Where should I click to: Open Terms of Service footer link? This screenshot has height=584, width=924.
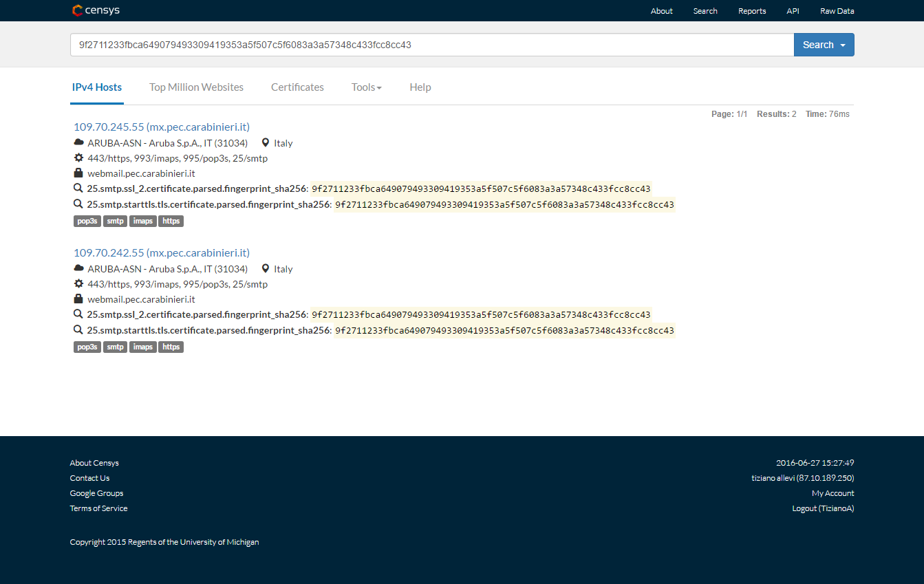tap(98, 508)
